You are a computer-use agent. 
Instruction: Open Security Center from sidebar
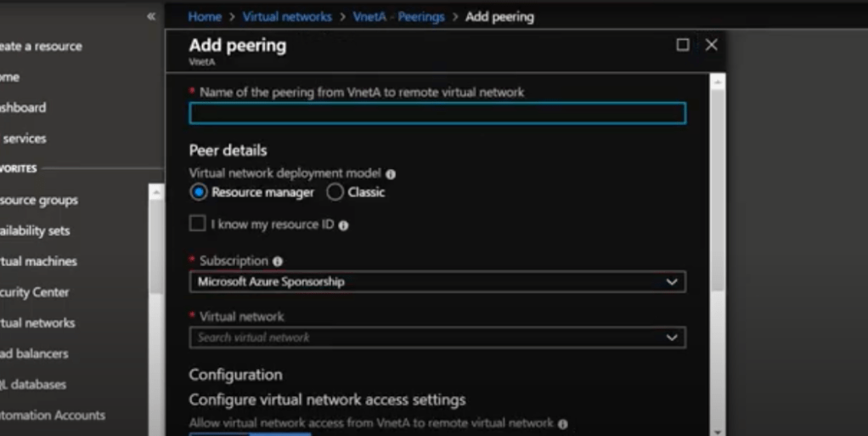point(34,292)
